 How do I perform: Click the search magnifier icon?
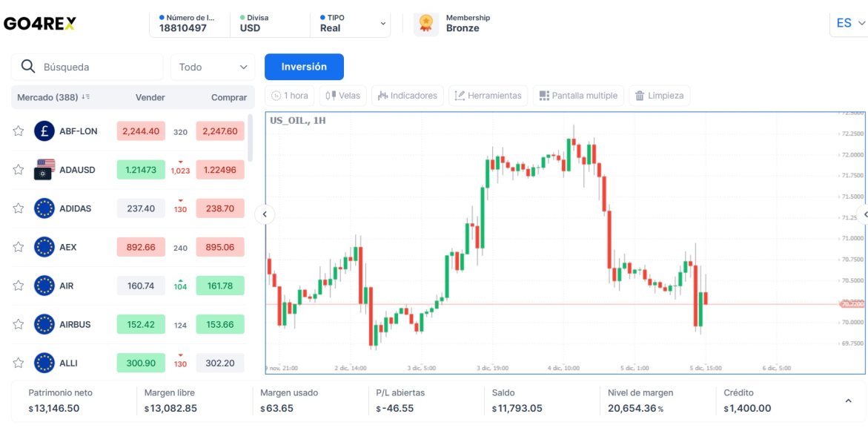(x=28, y=67)
